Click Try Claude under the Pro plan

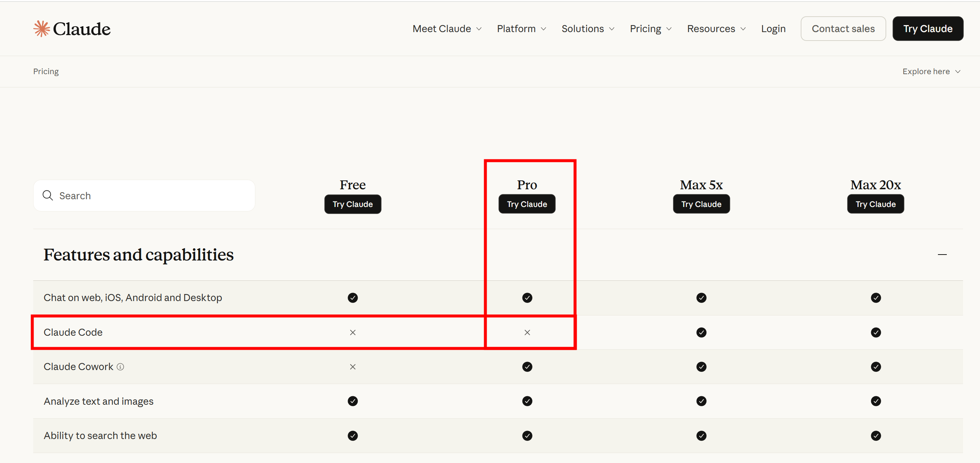click(527, 204)
